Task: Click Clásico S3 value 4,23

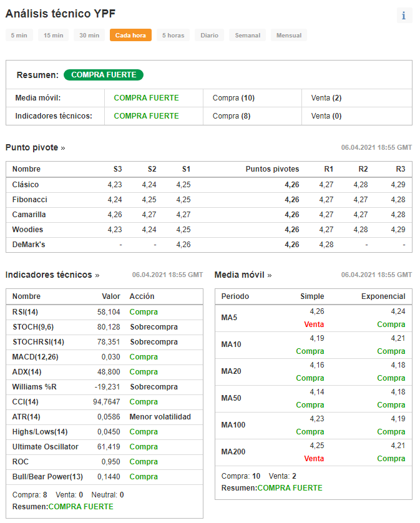Action: click(115, 185)
